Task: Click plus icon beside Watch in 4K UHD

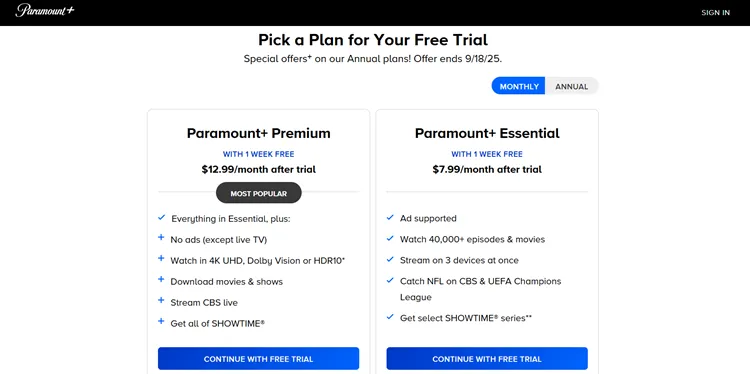Action: pos(161,258)
